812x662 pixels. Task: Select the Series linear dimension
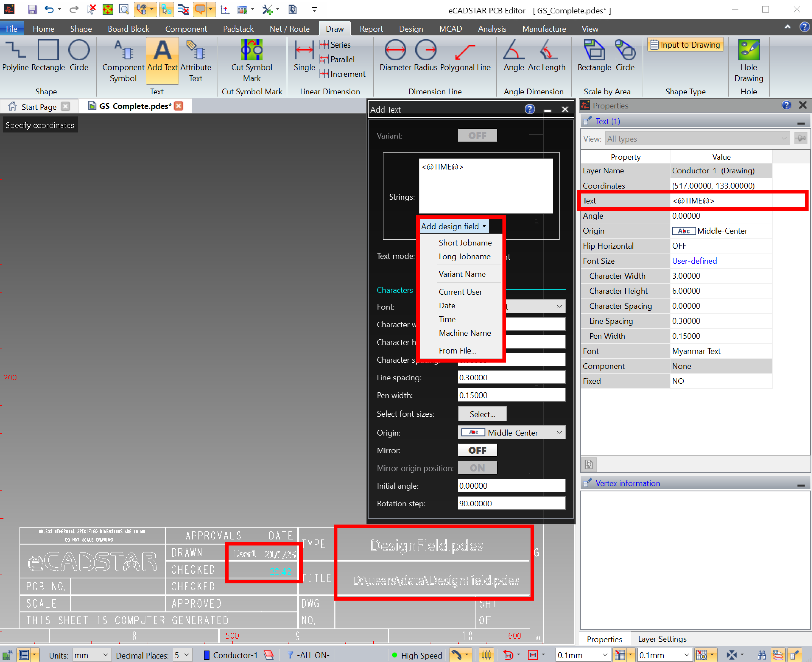(x=335, y=45)
